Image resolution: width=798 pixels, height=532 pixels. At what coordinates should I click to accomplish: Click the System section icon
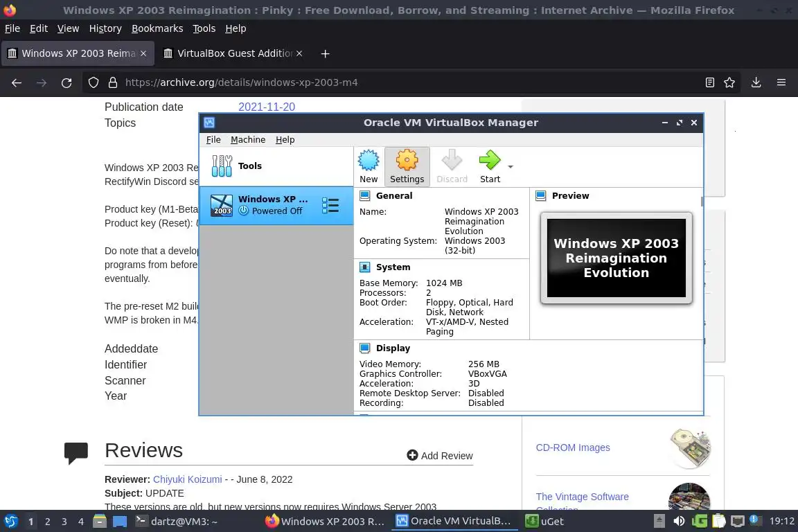[365, 267]
